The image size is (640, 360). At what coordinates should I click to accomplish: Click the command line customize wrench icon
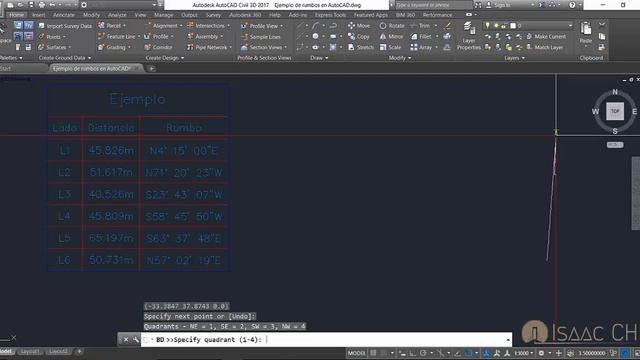tap(136, 340)
